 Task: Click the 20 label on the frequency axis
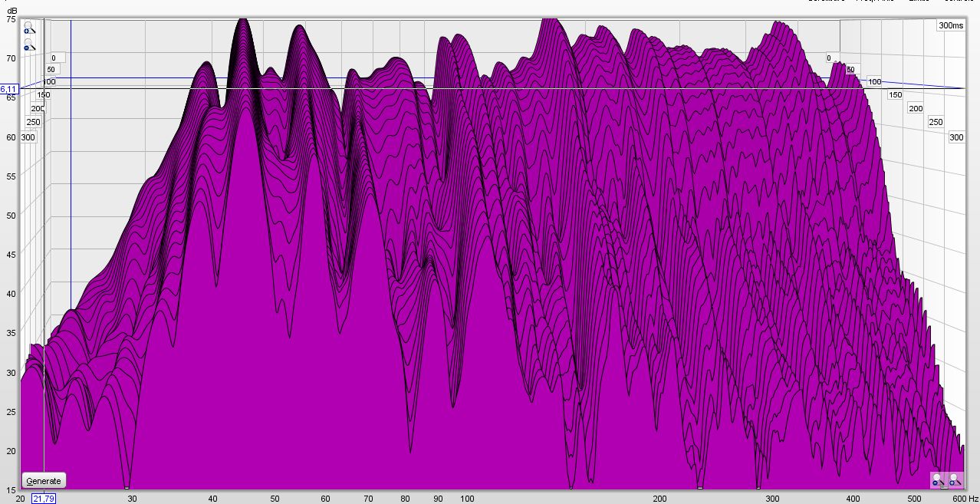click(20, 499)
